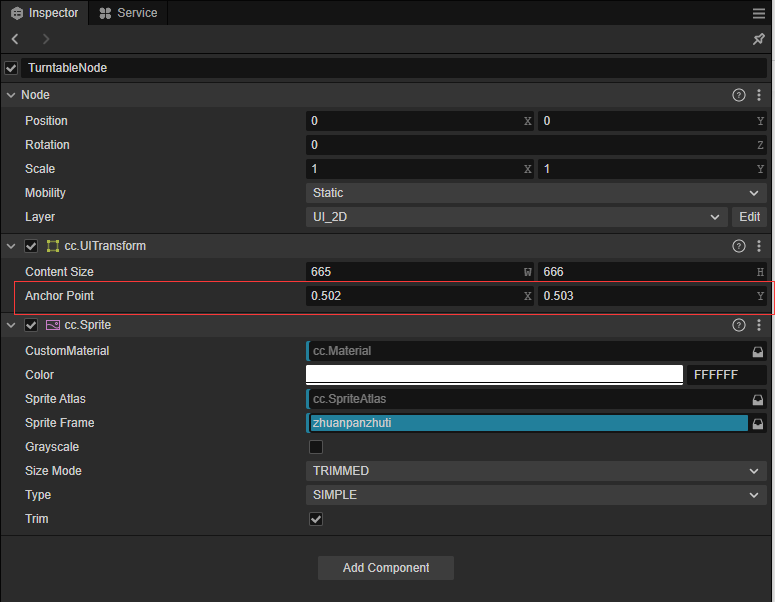The height and width of the screenshot is (602, 775).
Task: Click the Anchor Point X field
Action: [x=419, y=296]
